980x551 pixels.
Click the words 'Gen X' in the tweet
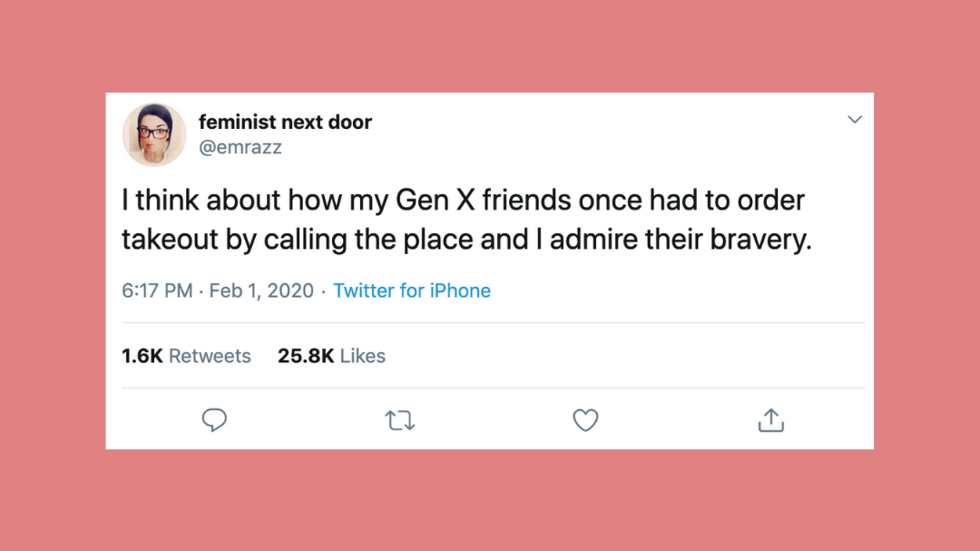coord(435,200)
